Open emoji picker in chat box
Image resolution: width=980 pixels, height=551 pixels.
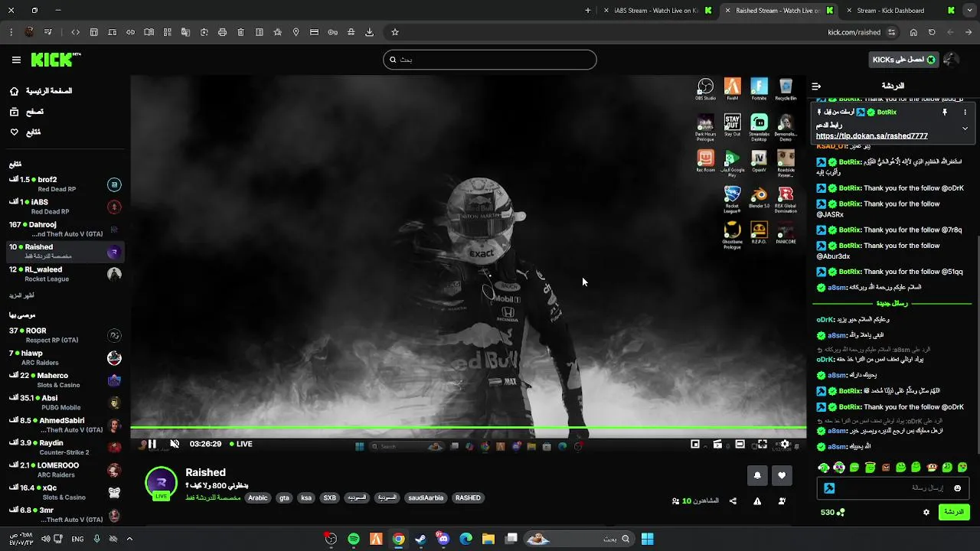pos(957,488)
